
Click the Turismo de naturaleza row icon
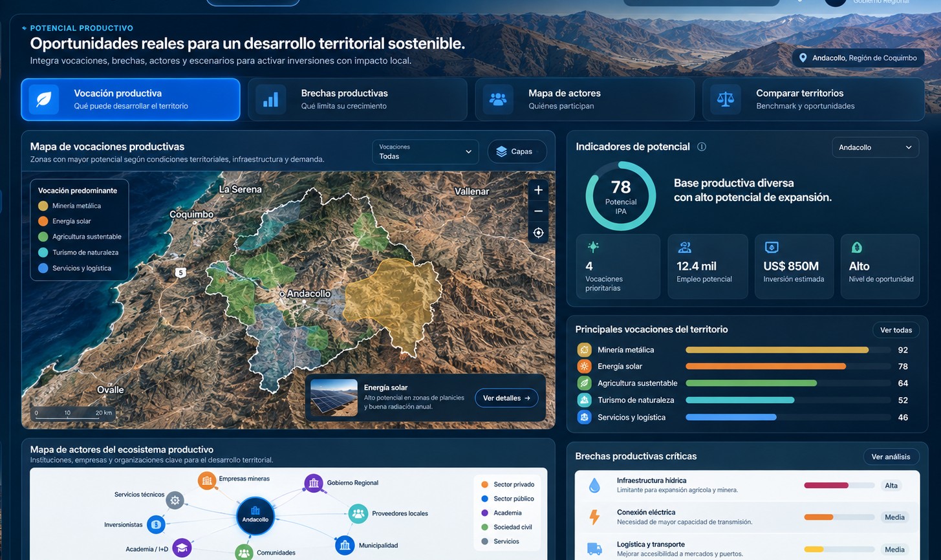(585, 400)
